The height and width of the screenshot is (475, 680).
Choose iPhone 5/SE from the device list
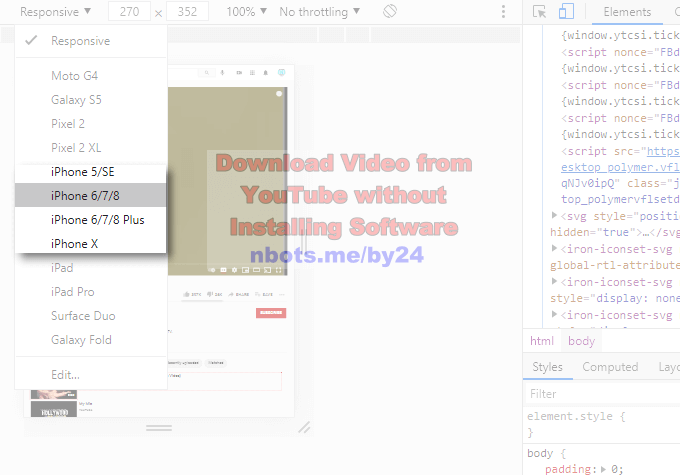91,172
